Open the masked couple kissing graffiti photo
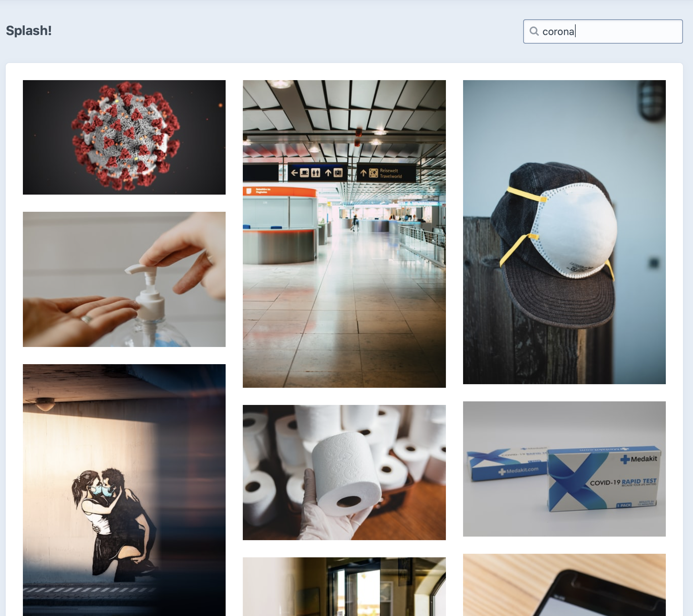The height and width of the screenshot is (616, 693). (x=124, y=490)
